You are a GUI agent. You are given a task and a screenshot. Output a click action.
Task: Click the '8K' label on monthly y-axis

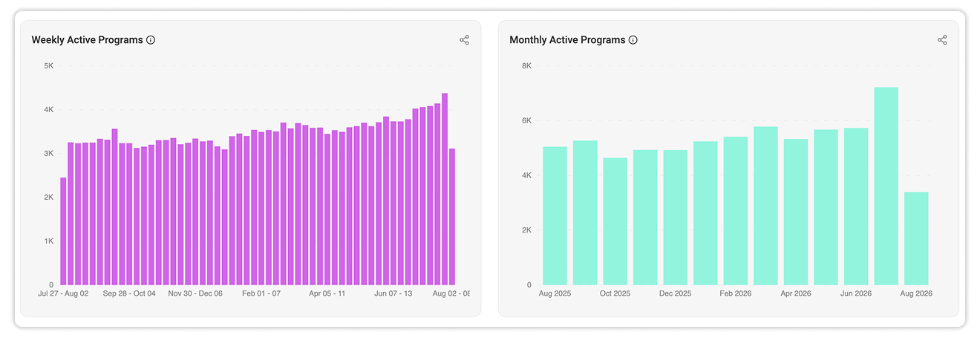[x=527, y=66]
